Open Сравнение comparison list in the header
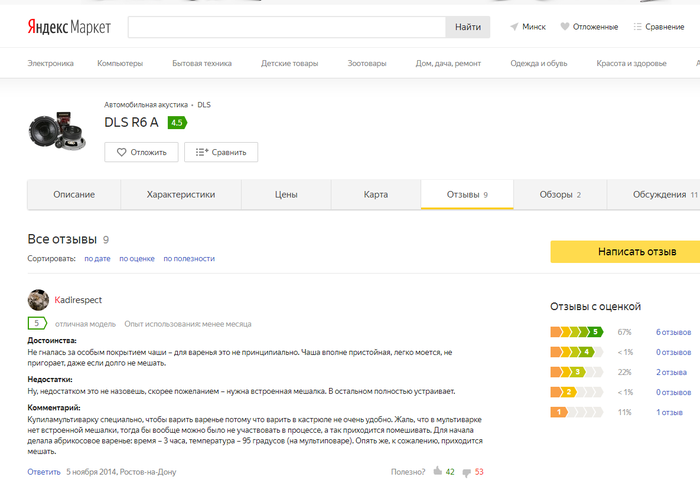Viewport: 700px width, 487px height. coord(659,27)
